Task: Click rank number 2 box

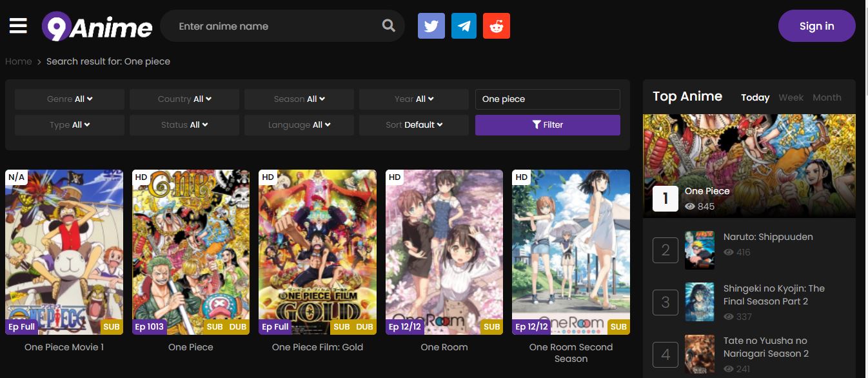Action: point(666,250)
